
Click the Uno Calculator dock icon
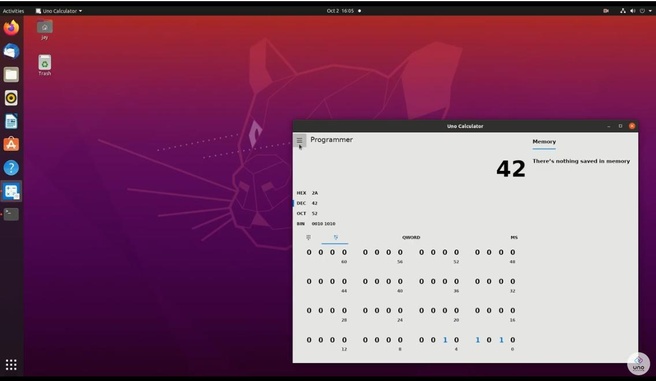click(11, 192)
